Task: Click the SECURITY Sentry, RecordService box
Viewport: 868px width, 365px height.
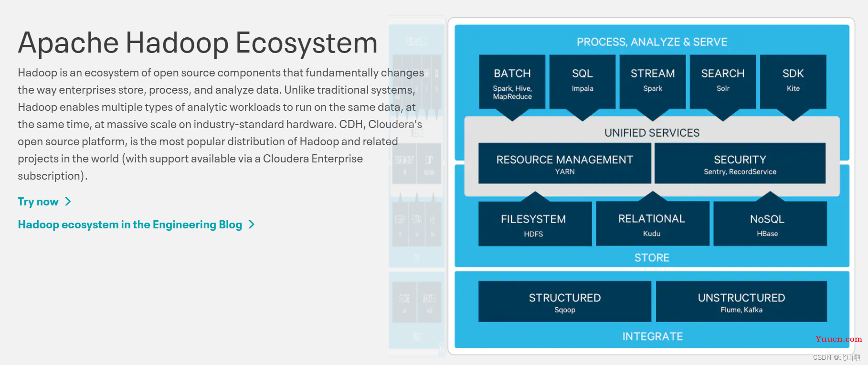Action: click(x=740, y=163)
